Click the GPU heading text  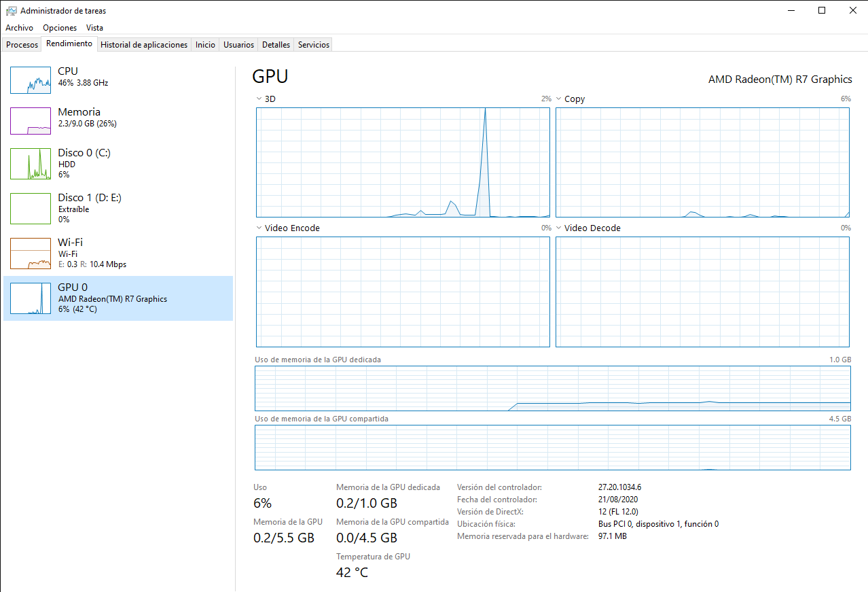click(270, 76)
